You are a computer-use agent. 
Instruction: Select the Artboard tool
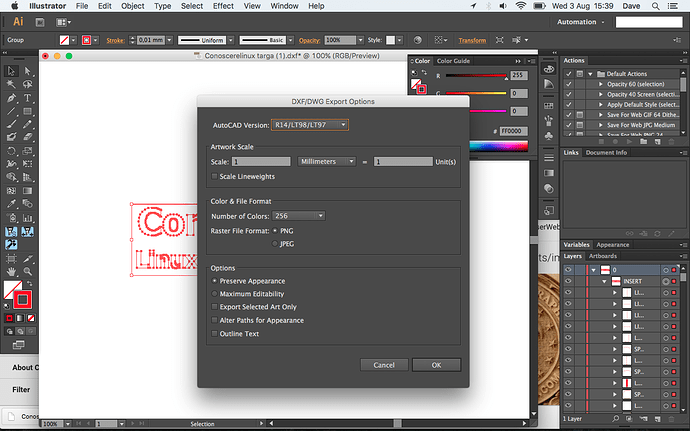(x=11, y=258)
